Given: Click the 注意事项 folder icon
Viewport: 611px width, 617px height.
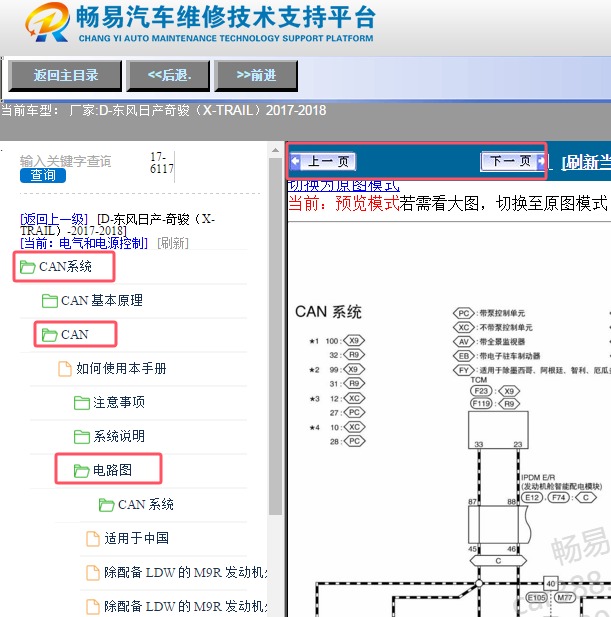Looking at the screenshot, I should [x=82, y=403].
